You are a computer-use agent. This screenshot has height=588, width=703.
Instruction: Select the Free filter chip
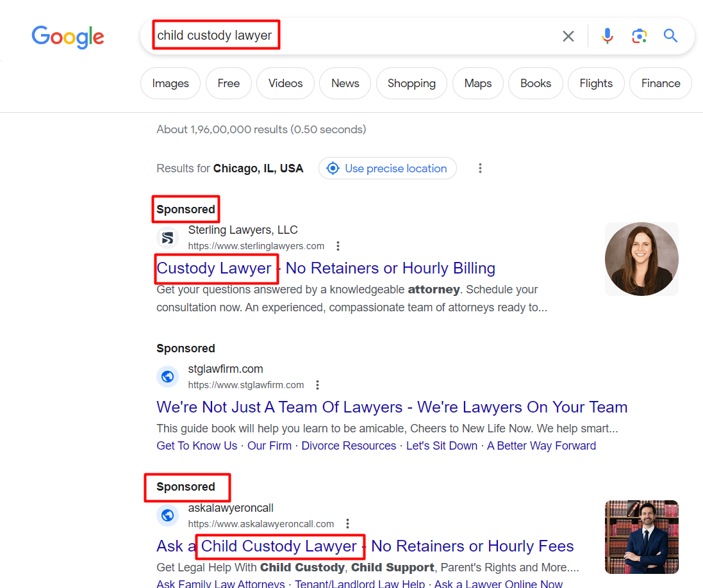[x=229, y=83]
